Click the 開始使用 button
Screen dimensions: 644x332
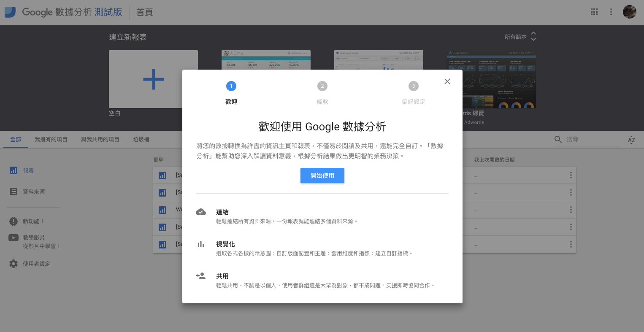coord(322,175)
